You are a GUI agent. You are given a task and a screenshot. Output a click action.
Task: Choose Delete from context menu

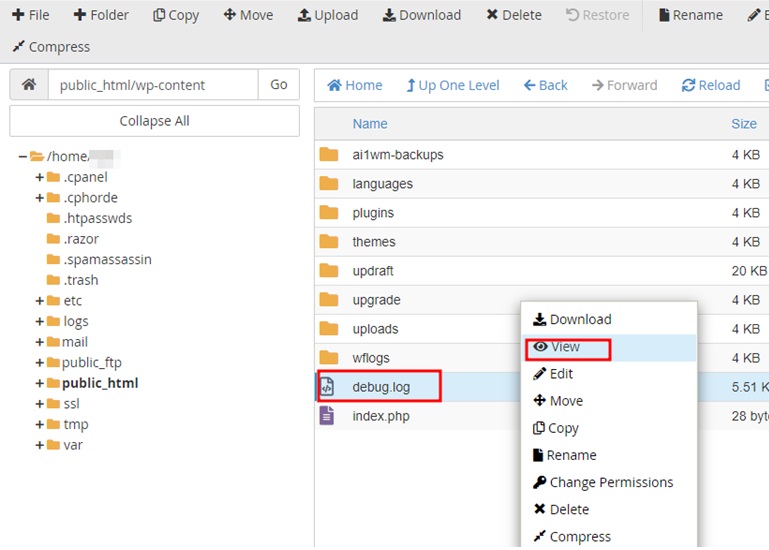(x=609, y=509)
